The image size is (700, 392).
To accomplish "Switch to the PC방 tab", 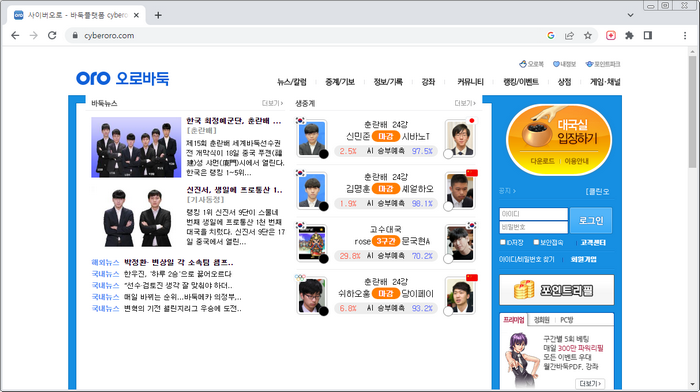I will tap(567, 320).
